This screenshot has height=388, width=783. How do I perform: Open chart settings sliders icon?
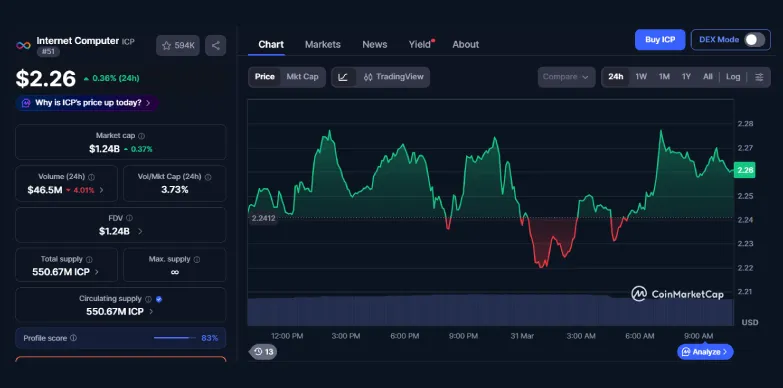[759, 77]
